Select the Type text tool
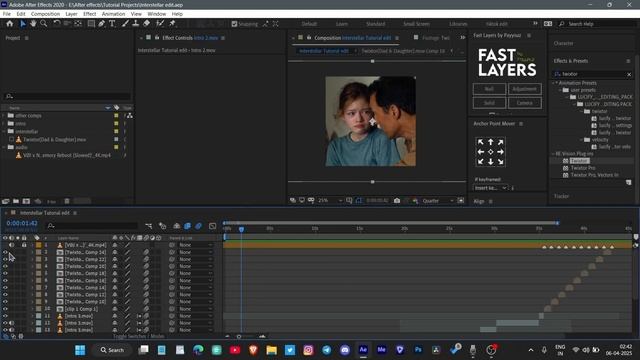The height and width of the screenshot is (360, 640). click(112, 24)
